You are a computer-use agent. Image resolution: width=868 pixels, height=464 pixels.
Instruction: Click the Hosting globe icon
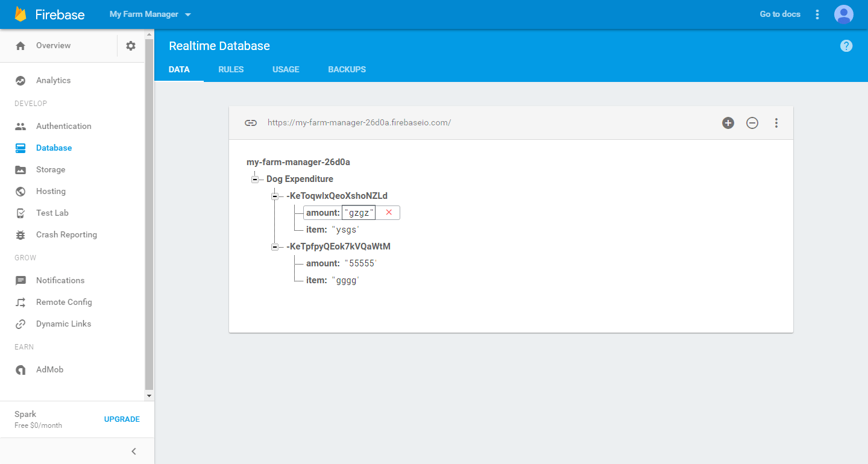pyautogui.click(x=20, y=192)
